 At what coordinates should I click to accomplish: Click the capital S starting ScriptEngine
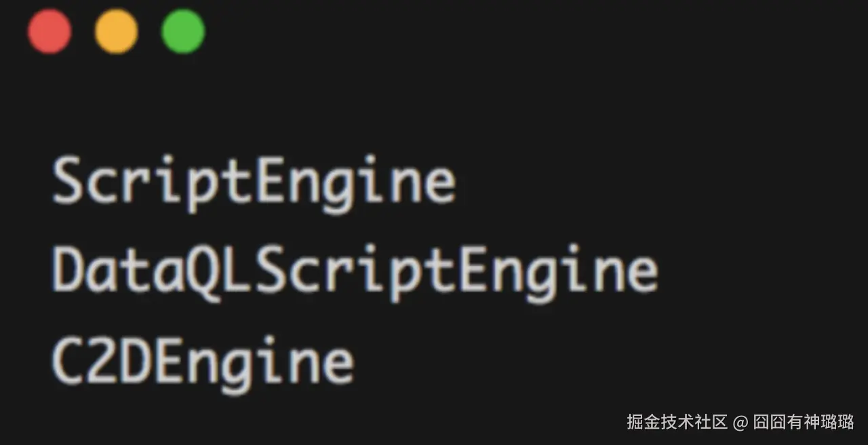pyautogui.click(x=68, y=181)
